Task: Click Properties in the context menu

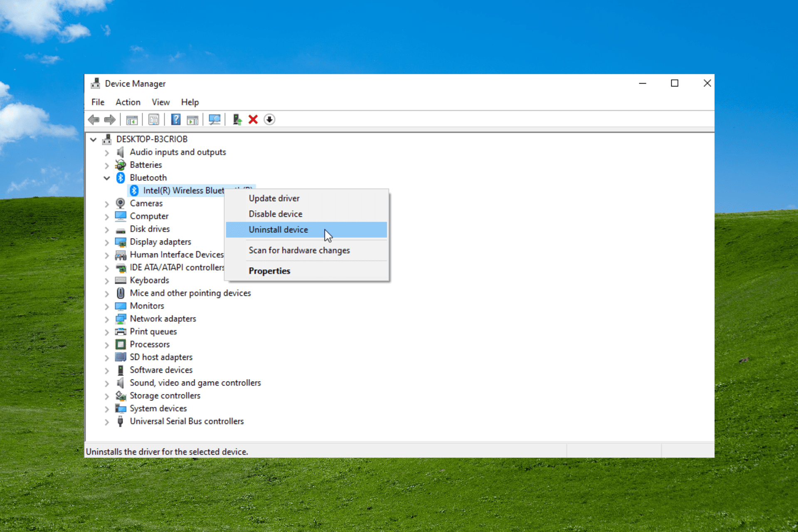Action: (270, 271)
